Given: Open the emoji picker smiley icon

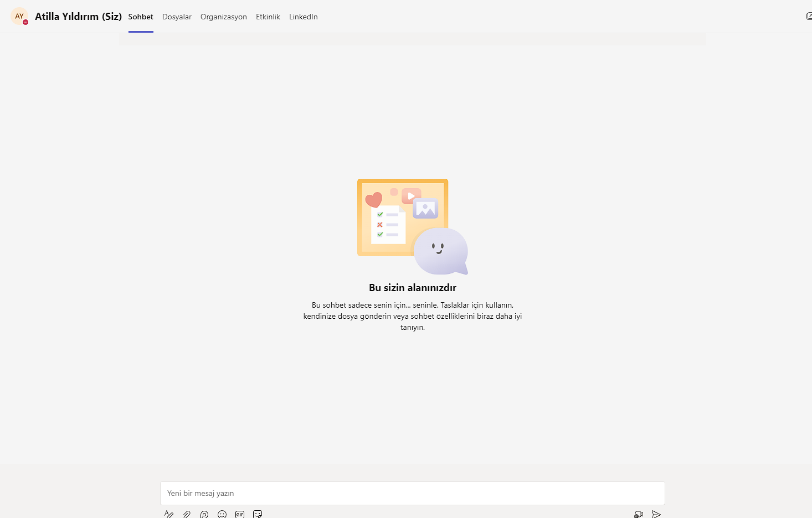Looking at the screenshot, I should pyautogui.click(x=222, y=514).
